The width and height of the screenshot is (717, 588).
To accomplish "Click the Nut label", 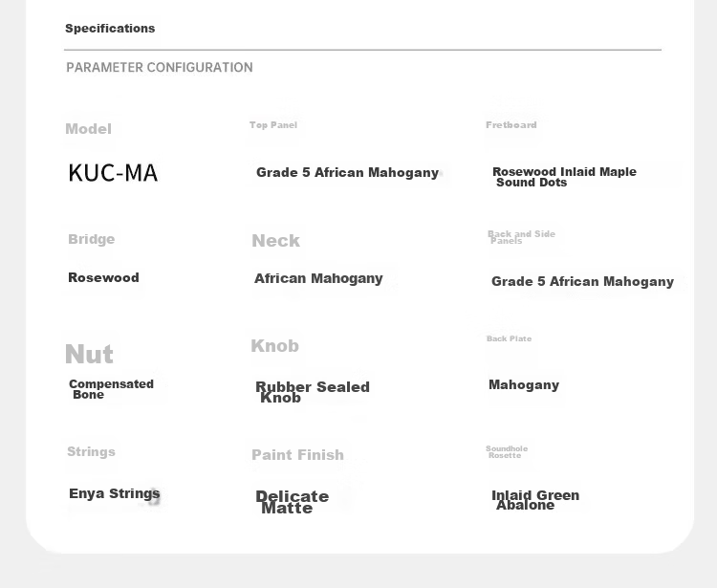I will click(x=89, y=355).
